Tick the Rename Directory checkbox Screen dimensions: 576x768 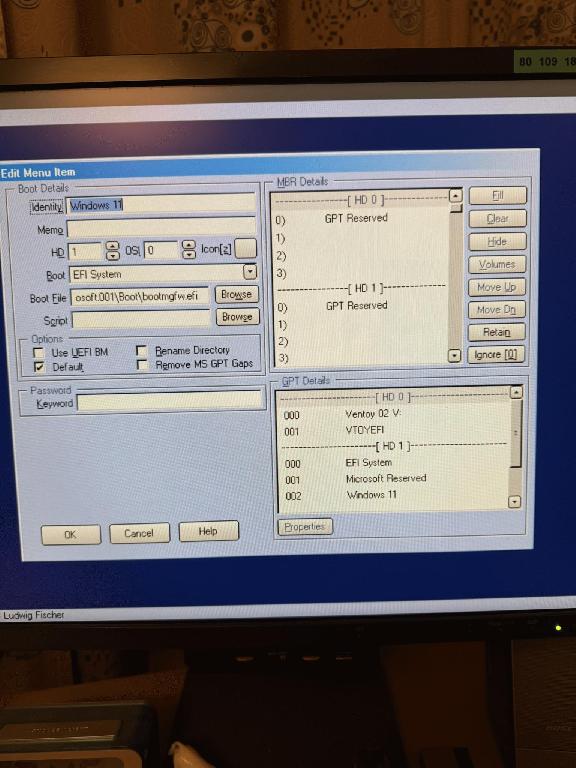pos(142,351)
